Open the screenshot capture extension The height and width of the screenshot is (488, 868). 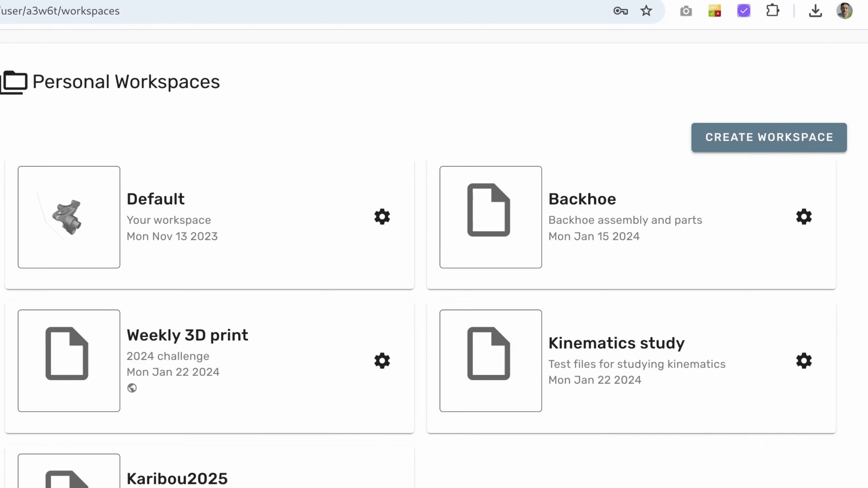686,11
